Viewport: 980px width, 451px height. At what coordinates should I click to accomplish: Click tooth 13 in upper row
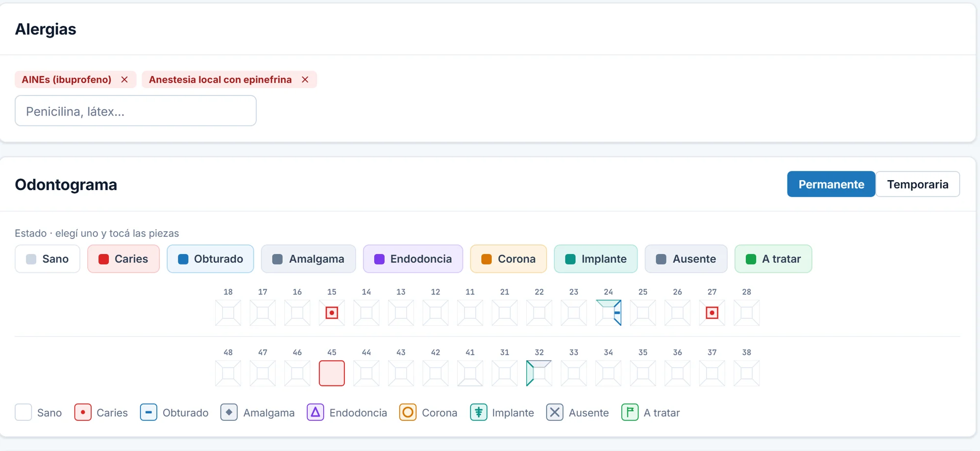[x=401, y=312]
